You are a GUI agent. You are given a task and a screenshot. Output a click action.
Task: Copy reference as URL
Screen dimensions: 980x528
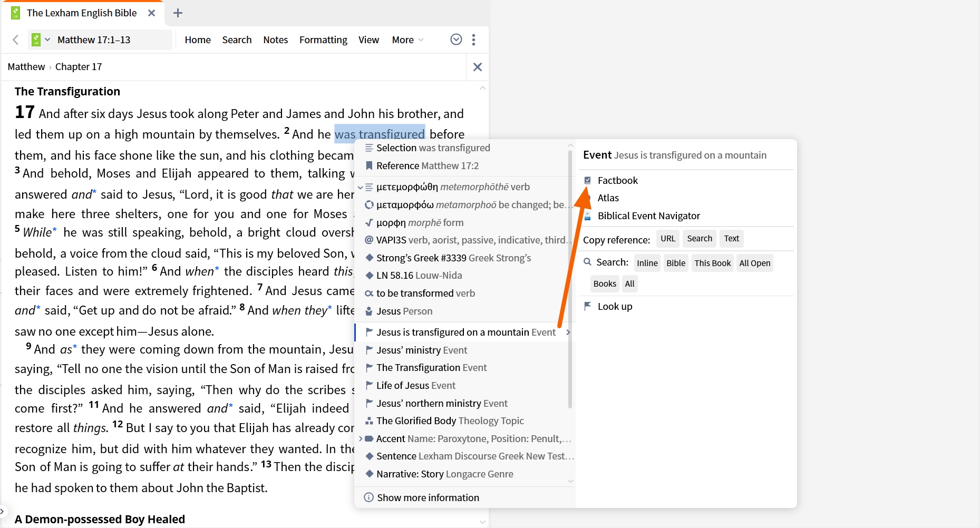tap(668, 239)
